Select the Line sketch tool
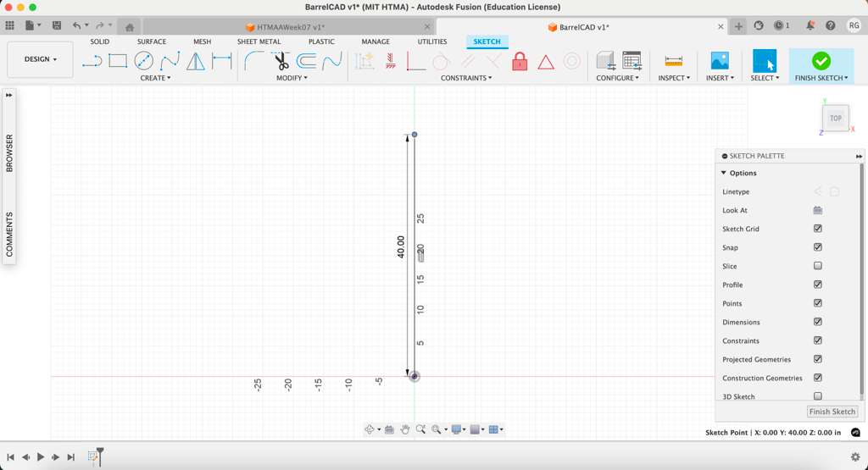 [x=92, y=61]
